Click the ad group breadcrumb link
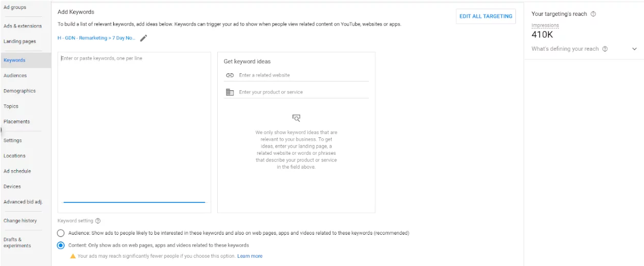Image resolution: width=644 pixels, height=266 pixels. coord(97,38)
